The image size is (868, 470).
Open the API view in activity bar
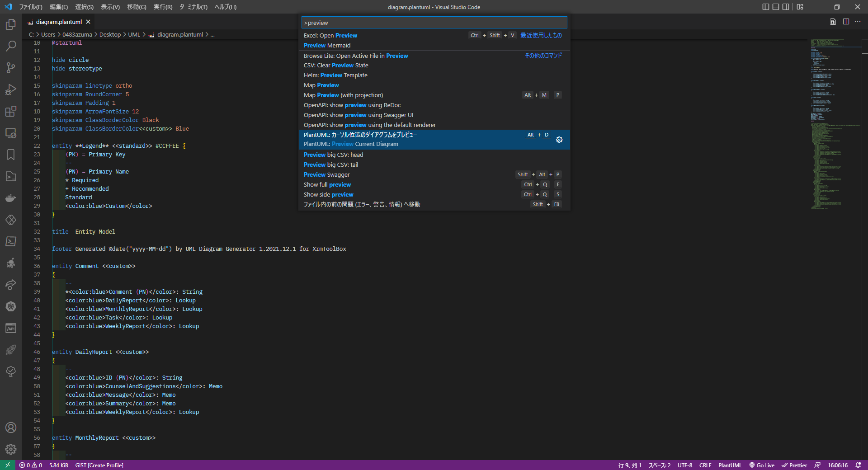click(x=11, y=328)
